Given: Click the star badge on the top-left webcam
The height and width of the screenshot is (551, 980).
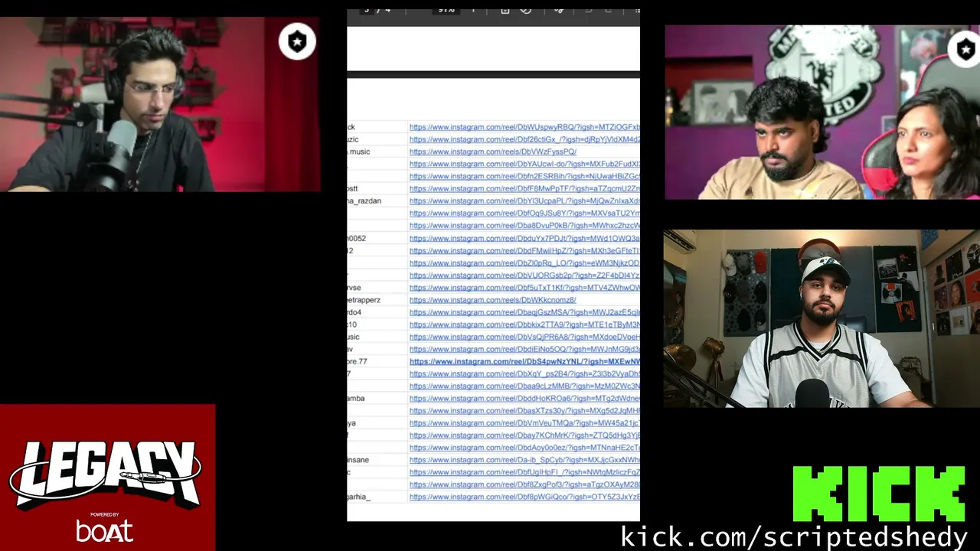Looking at the screenshot, I should pos(297,42).
